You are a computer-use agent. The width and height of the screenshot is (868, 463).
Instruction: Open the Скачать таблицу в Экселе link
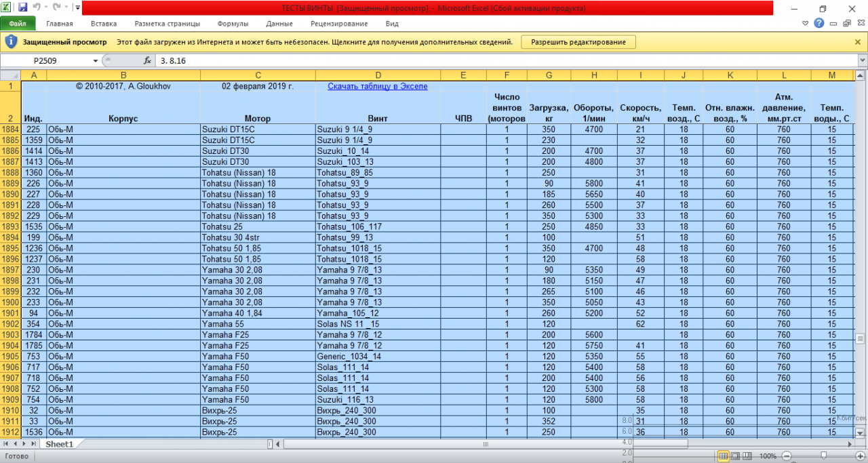377,86
